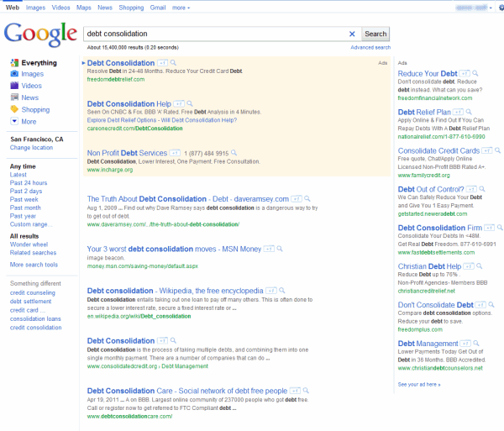
Task: Preview Debt Consolidation Care with magnifier icon
Action: 306,391
